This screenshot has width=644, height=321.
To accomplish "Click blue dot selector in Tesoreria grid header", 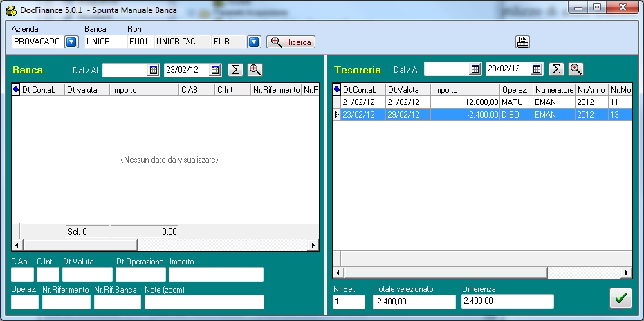I will coord(337,90).
